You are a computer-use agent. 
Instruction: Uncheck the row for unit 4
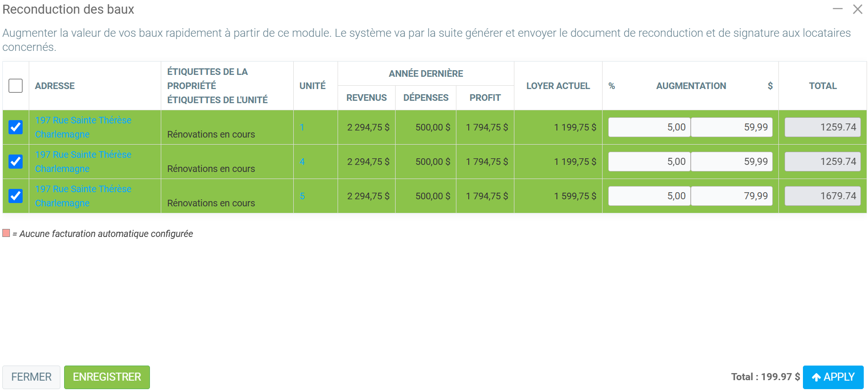16,162
